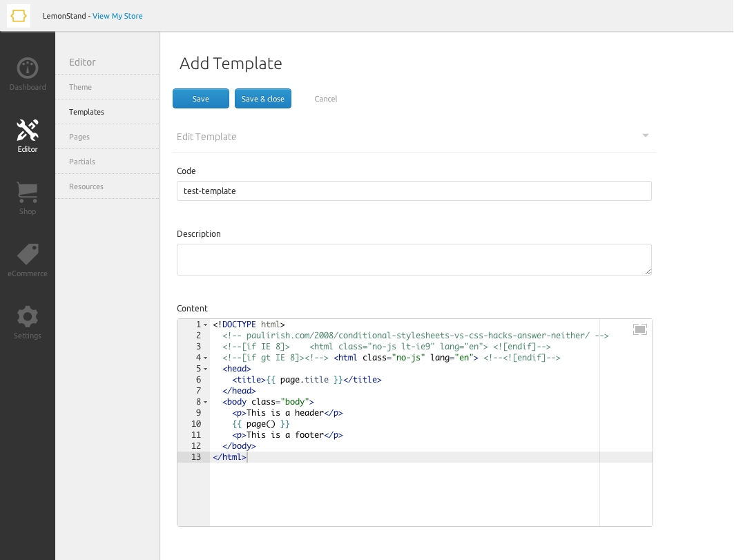734x560 pixels.
Task: Click the Editor sidebar heading
Action: (82, 62)
